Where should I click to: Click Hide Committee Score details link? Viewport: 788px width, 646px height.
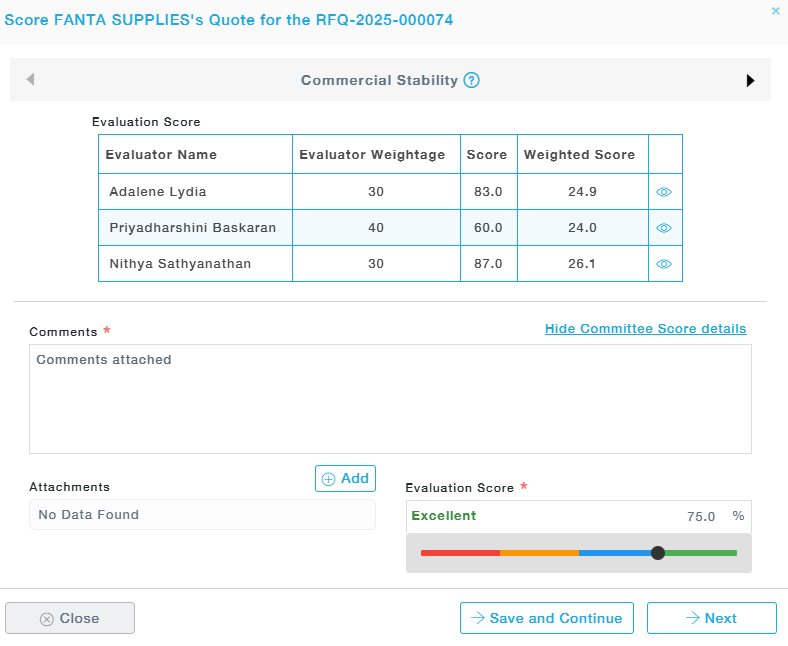pos(645,329)
